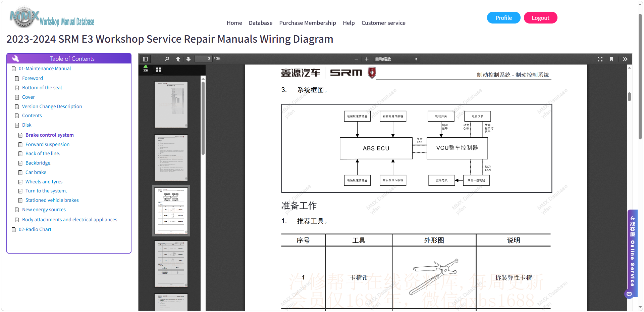Open the page 2 thumbnail

pyautogui.click(x=171, y=158)
